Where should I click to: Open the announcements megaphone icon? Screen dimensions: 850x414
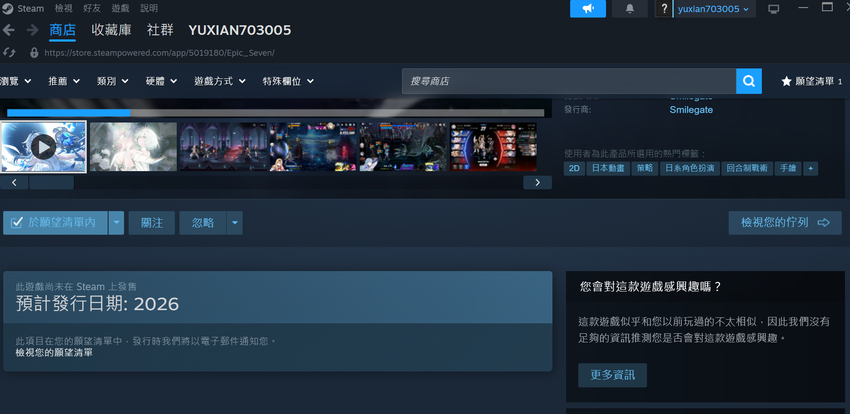tap(588, 9)
